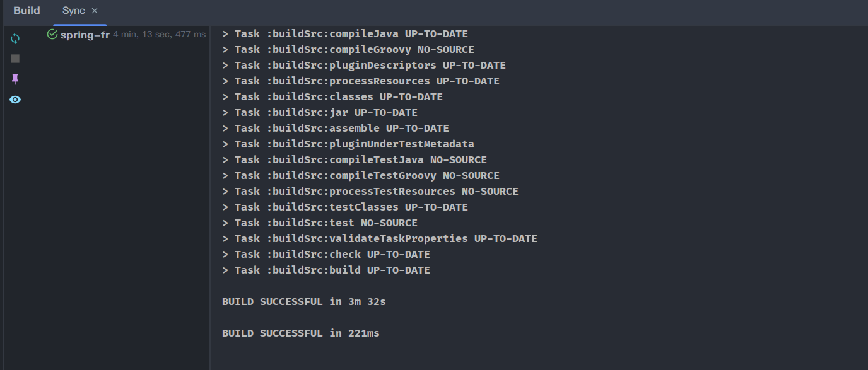Click the buildSrc:pluginUnderTestMetadata output line
Viewport: 868px width, 370px height.
354,144
